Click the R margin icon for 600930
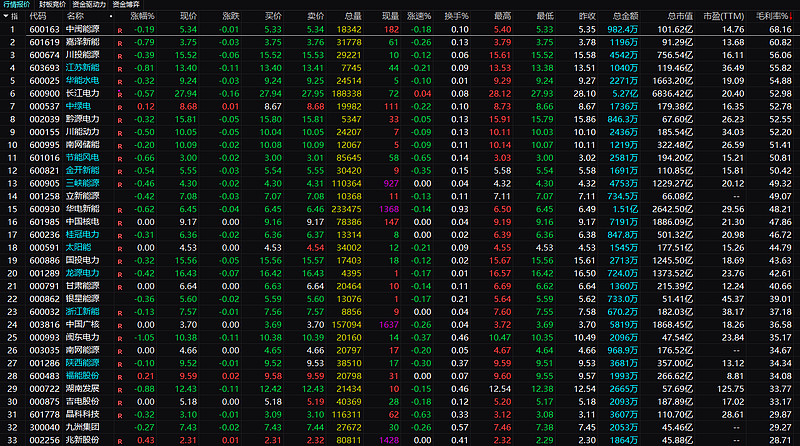 point(120,210)
